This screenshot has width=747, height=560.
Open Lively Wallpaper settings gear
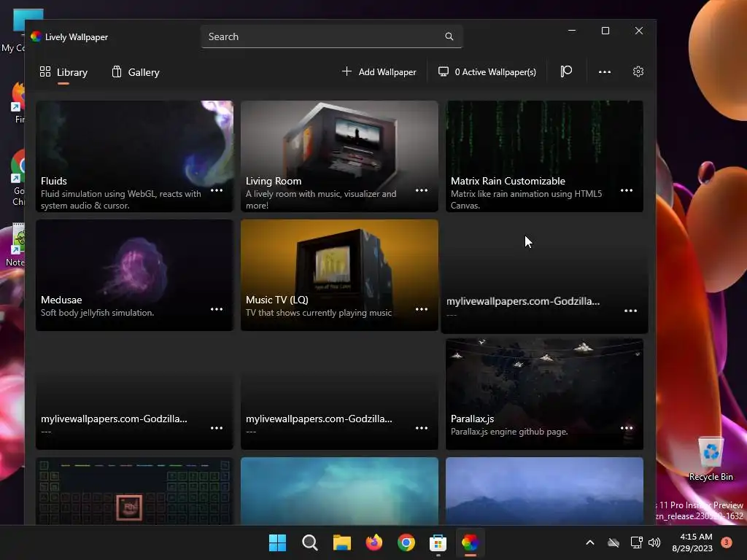(x=638, y=71)
